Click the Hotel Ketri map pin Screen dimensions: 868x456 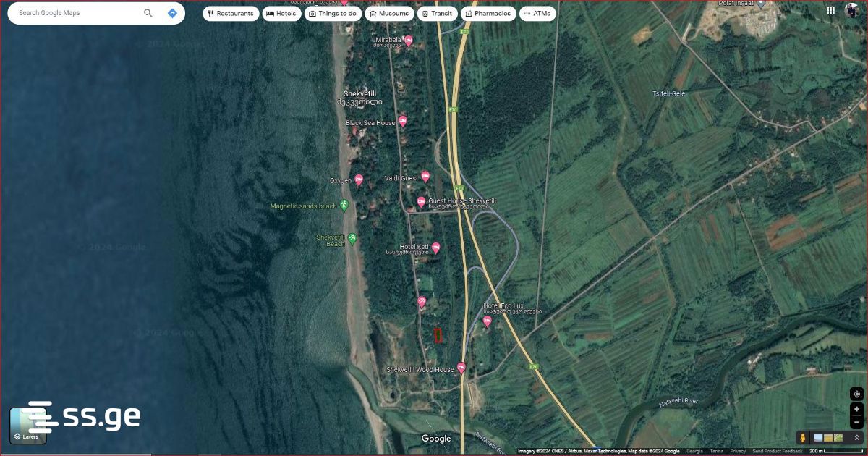point(436,248)
